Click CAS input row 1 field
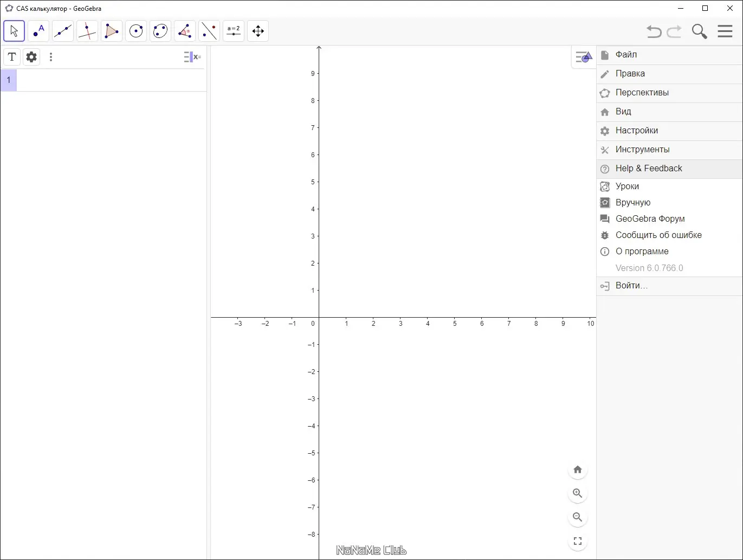743x560 pixels. pos(112,80)
